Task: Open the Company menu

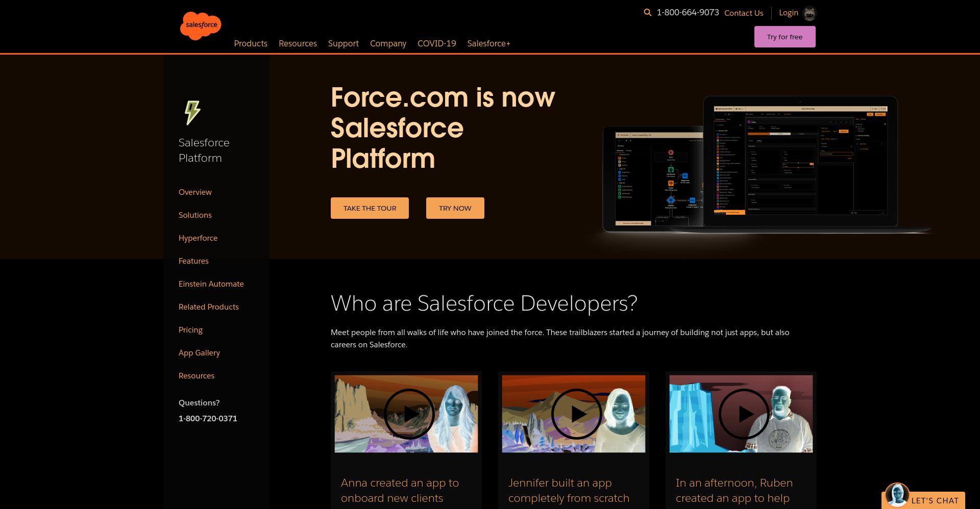Action: click(388, 43)
